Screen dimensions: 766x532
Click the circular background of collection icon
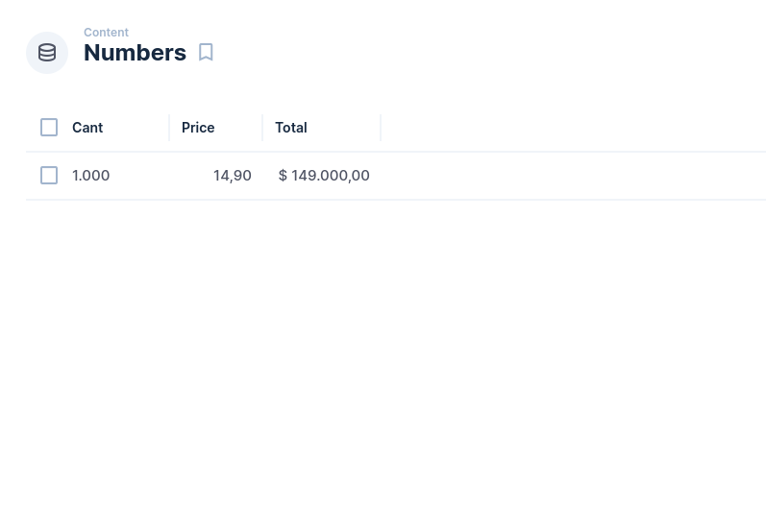[x=34, y=63]
